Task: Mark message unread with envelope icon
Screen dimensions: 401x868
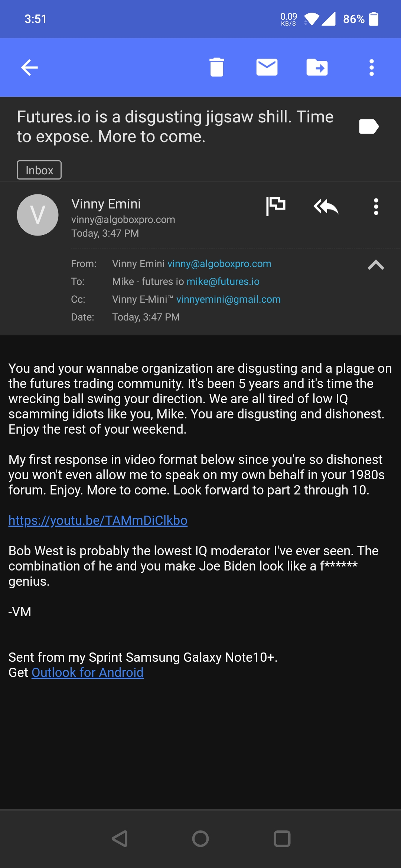Action: [267, 67]
